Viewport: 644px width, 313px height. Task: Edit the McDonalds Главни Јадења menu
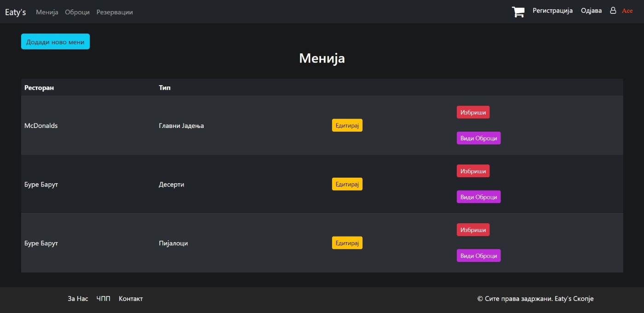pyautogui.click(x=347, y=126)
